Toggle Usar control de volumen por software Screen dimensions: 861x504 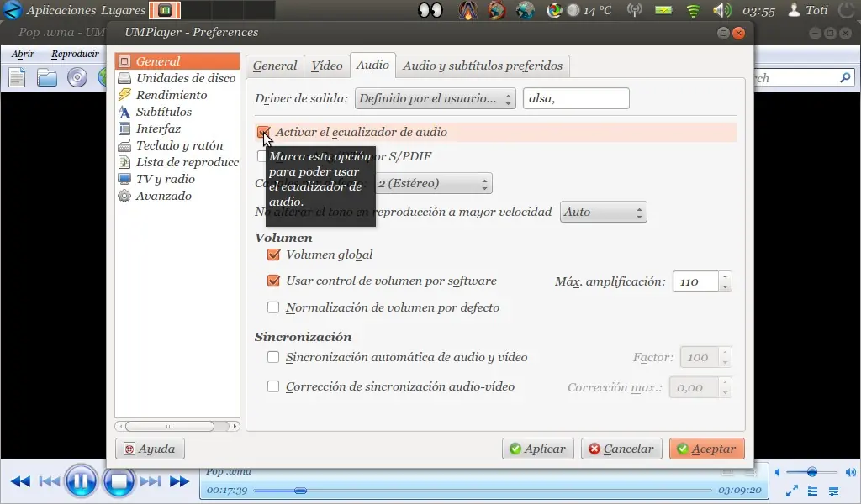coord(273,281)
